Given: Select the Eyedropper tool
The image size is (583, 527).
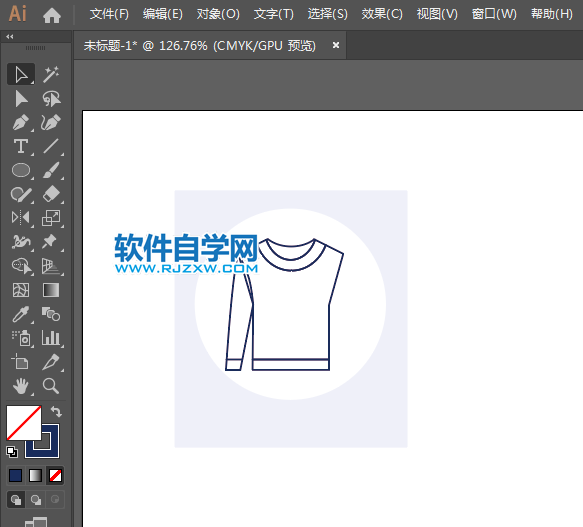Looking at the screenshot, I should 21,314.
